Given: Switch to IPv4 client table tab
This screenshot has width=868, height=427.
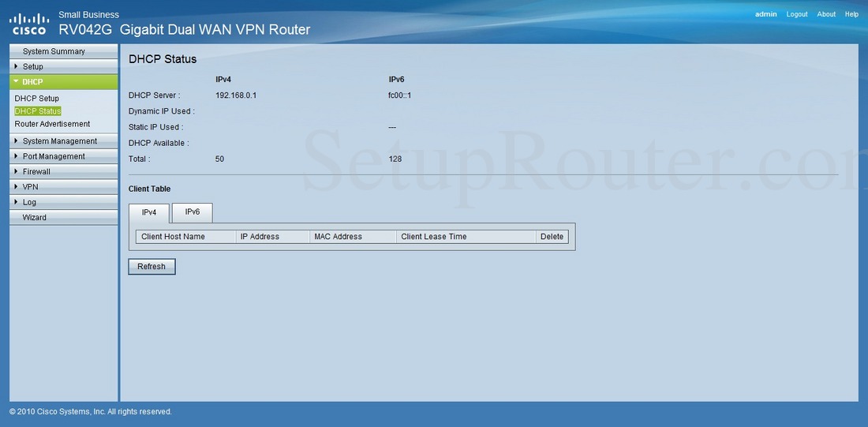Looking at the screenshot, I should point(149,213).
